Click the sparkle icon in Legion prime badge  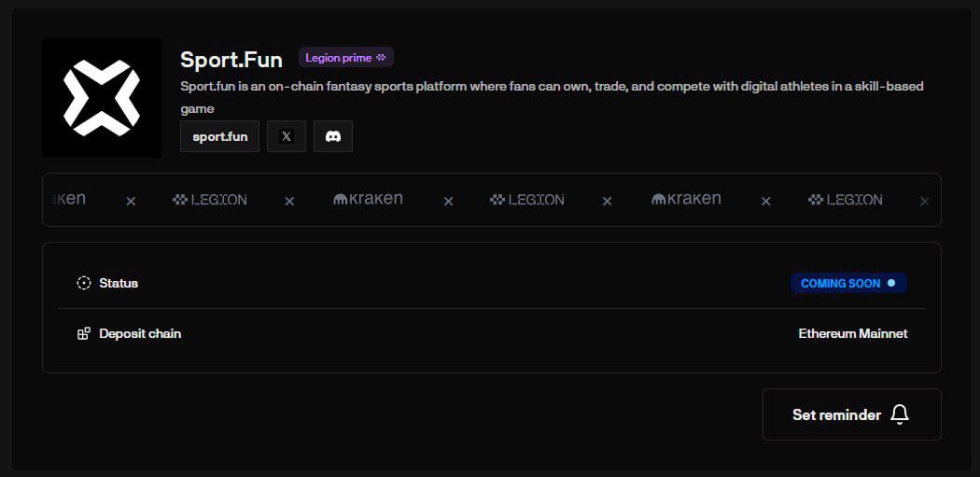381,58
